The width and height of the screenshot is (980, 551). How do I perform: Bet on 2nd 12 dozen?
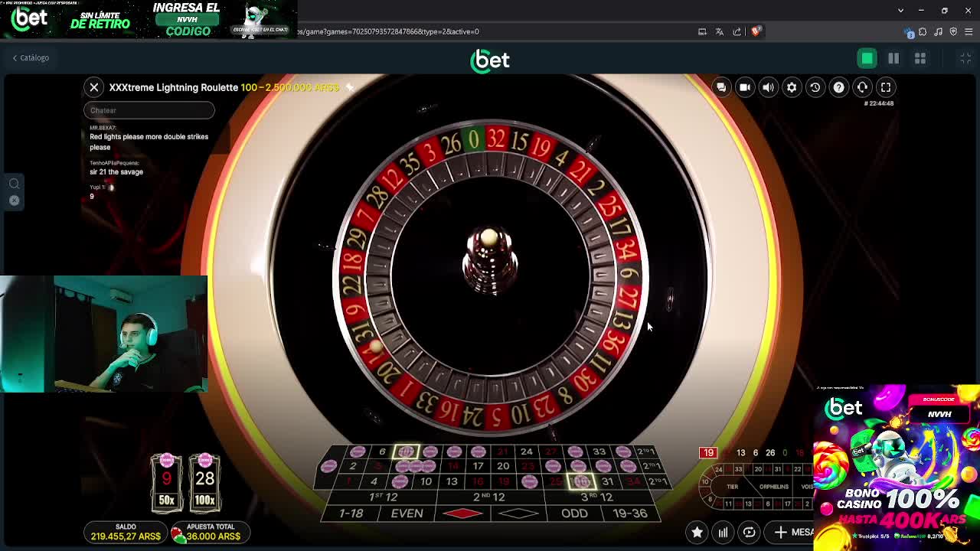point(489,497)
